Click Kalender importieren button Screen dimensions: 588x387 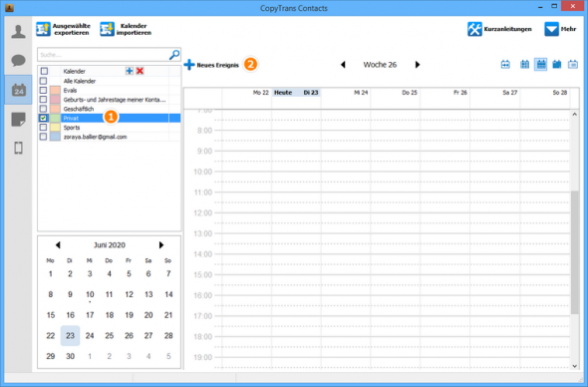click(126, 29)
